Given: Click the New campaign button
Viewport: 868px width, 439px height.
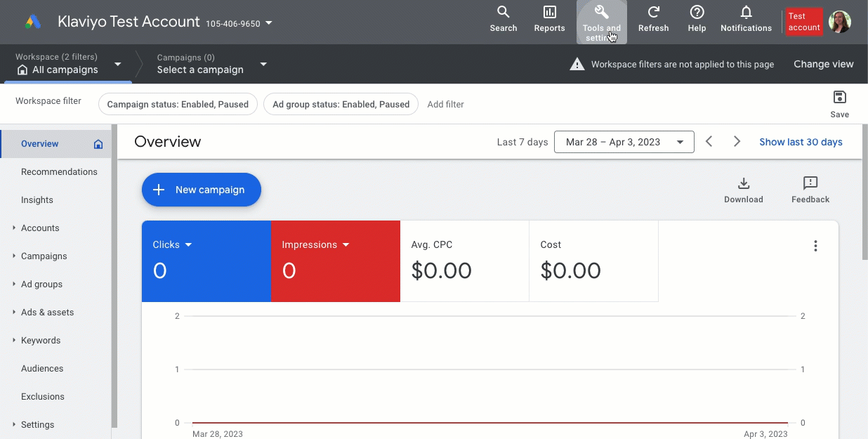Looking at the screenshot, I should click(x=201, y=190).
